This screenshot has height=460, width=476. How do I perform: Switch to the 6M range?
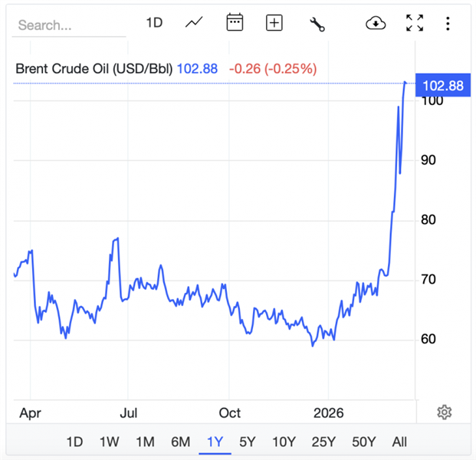click(x=180, y=442)
